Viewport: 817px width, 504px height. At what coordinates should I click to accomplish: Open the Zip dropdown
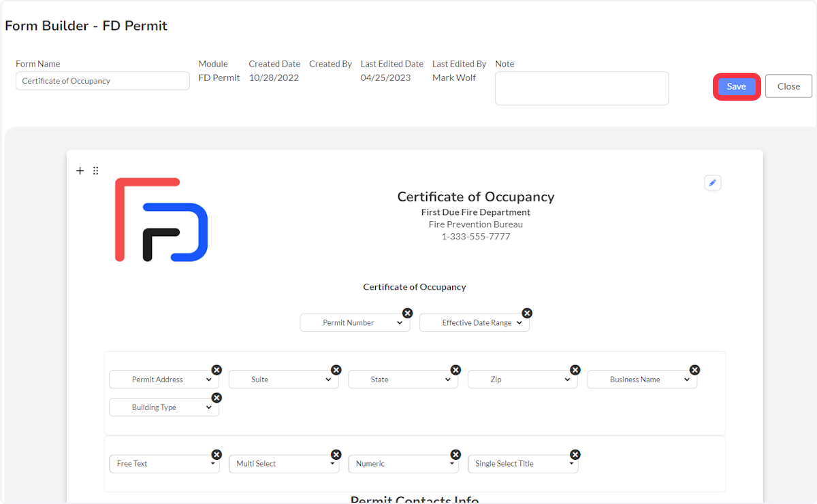click(522, 380)
